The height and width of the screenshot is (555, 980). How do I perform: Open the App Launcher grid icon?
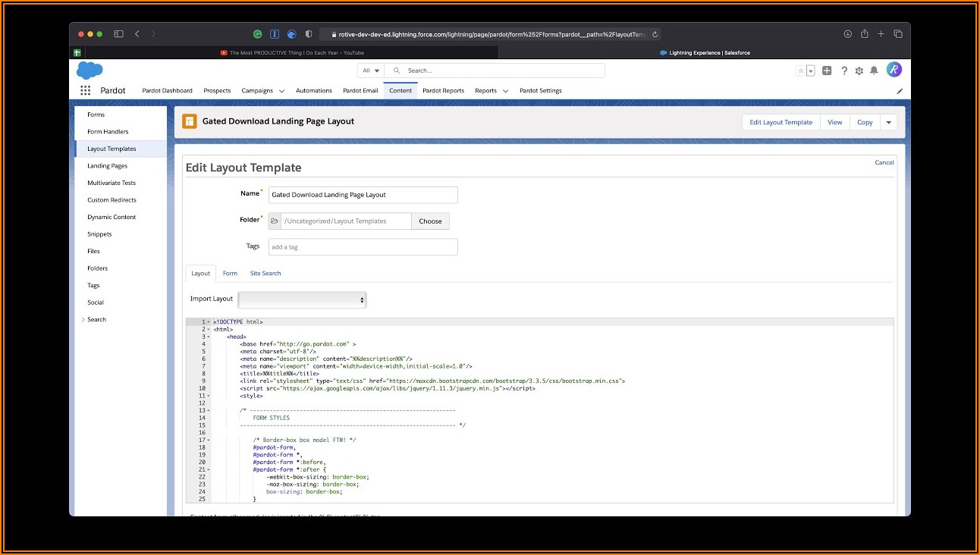tap(85, 90)
